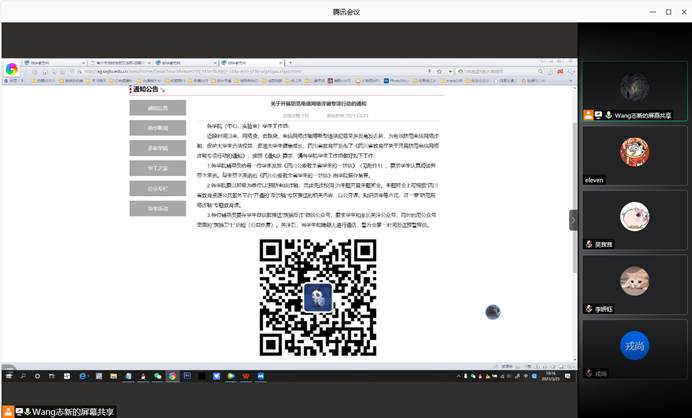Screen dimensions: 692x418
Task: Click the orange host icon on Wang志新's tile
Action: pos(589,115)
